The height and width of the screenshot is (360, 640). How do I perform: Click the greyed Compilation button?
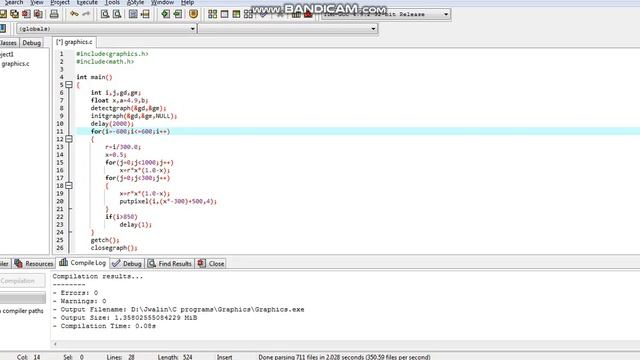pos(22,281)
